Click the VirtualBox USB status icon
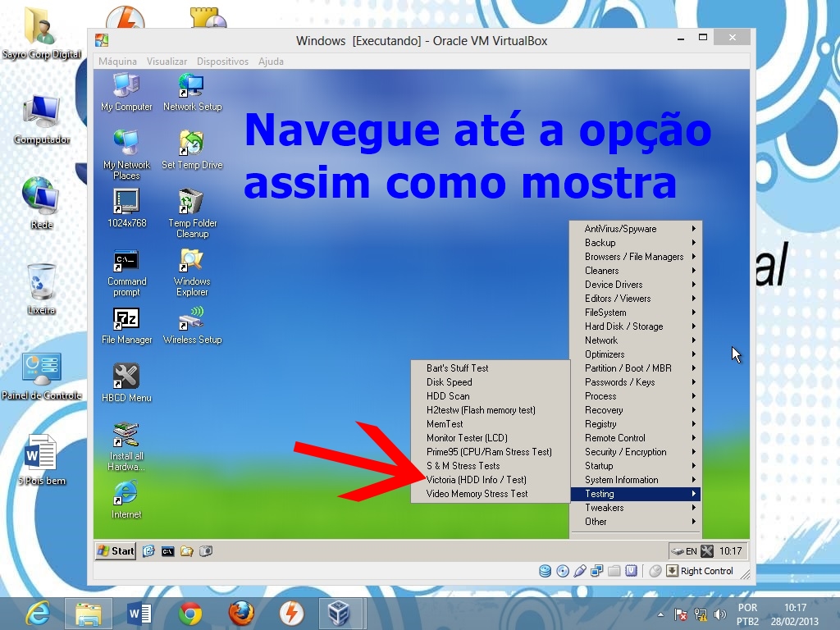 [580, 571]
